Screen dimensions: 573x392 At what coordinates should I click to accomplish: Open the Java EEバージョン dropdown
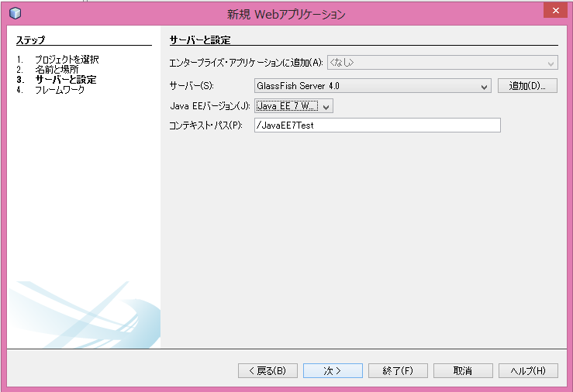tap(294, 106)
